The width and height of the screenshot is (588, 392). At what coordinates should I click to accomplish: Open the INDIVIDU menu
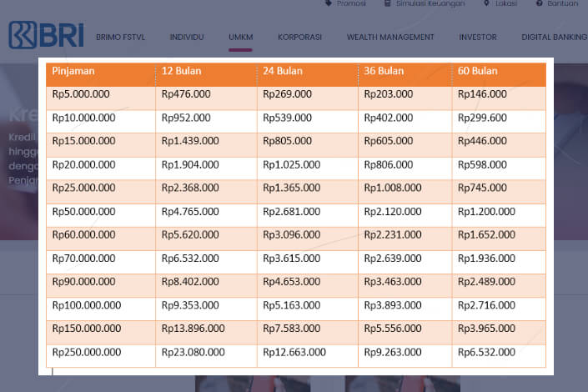click(x=187, y=38)
